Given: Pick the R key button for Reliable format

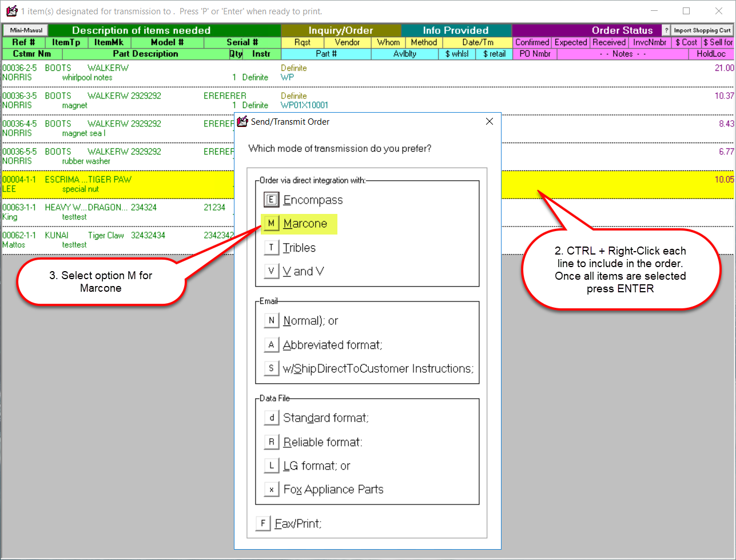Looking at the screenshot, I should (x=272, y=442).
